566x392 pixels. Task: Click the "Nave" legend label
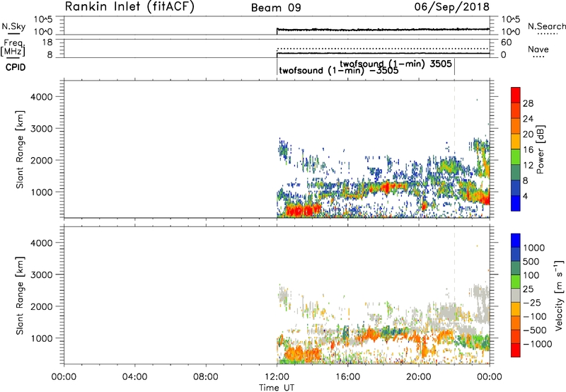click(x=538, y=50)
